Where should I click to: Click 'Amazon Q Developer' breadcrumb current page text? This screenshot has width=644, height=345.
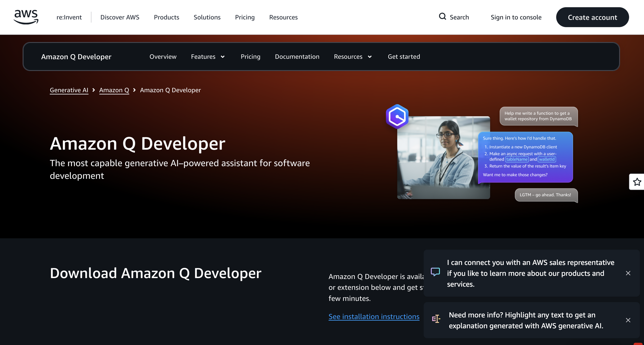click(170, 90)
